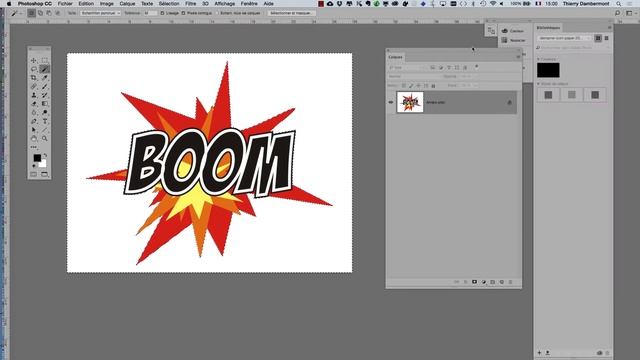This screenshot has height=360, width=640.
Task: Swap foreground and background colors
Action: [x=45, y=155]
